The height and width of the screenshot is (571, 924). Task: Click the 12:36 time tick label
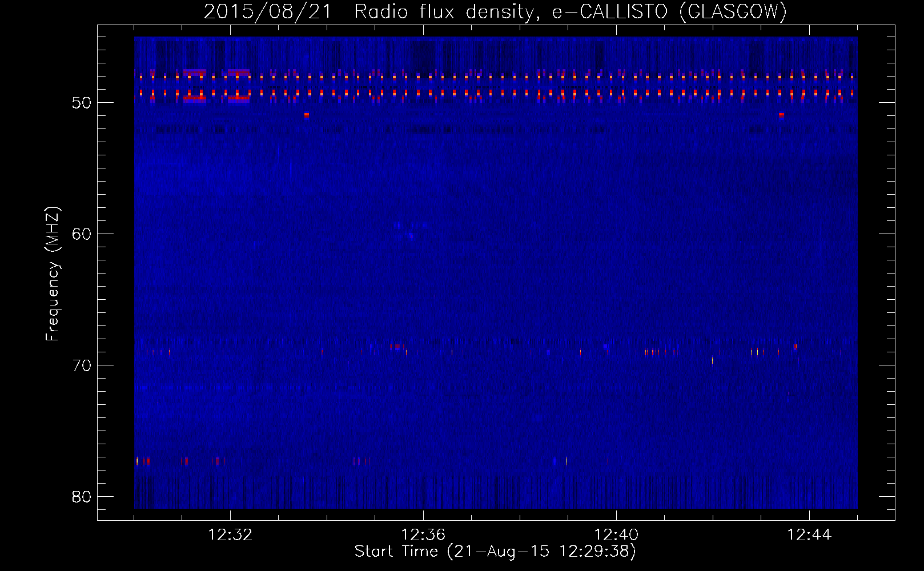(423, 535)
